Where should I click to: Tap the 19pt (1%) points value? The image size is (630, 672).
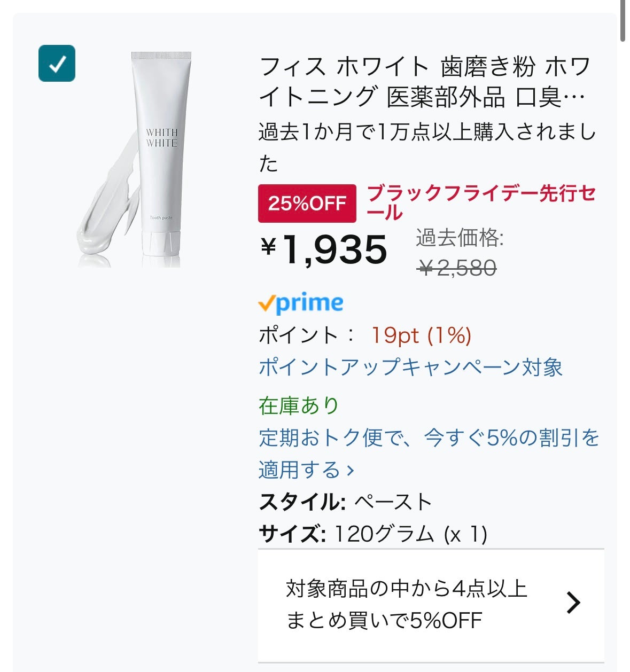[x=421, y=335]
